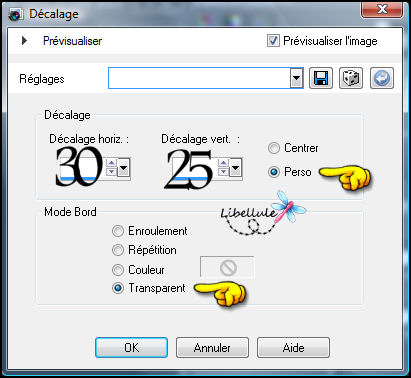Expand the Prévisualiser preview triangle
This screenshot has width=411, height=378.
[x=24, y=41]
